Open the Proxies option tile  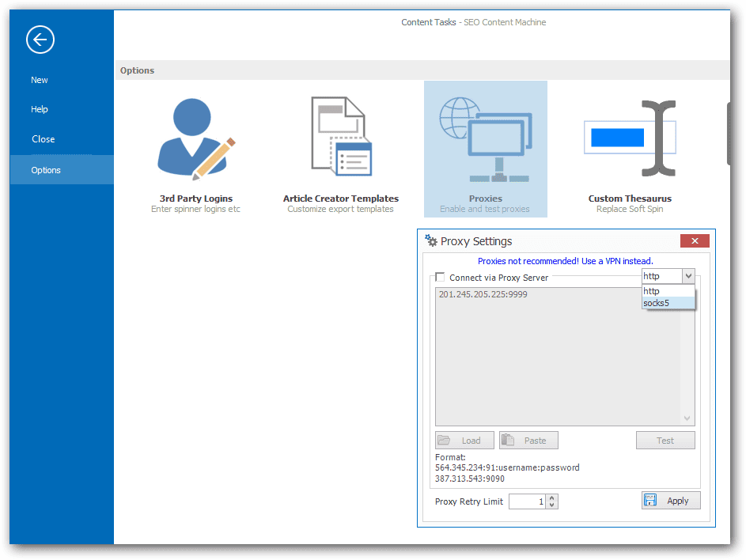[485, 149]
